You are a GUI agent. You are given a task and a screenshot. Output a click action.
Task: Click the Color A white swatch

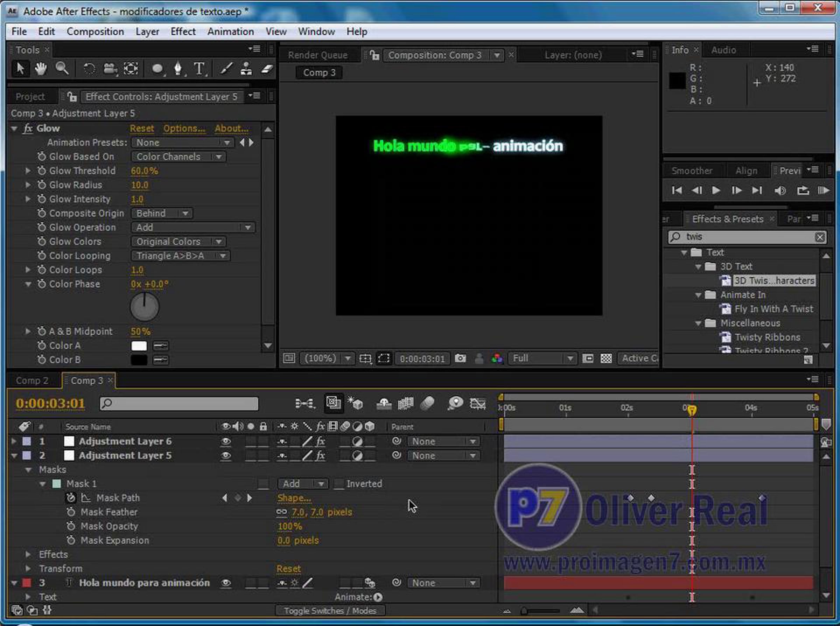point(139,346)
